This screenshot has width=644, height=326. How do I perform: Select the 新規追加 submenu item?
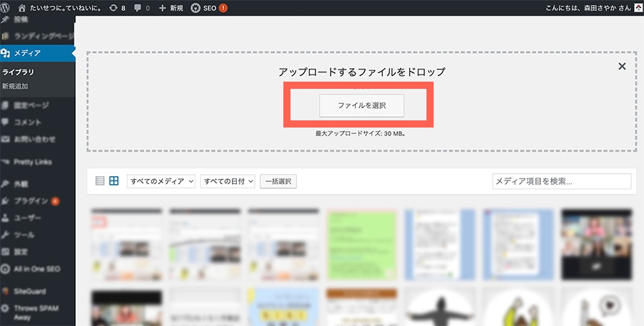coord(15,86)
